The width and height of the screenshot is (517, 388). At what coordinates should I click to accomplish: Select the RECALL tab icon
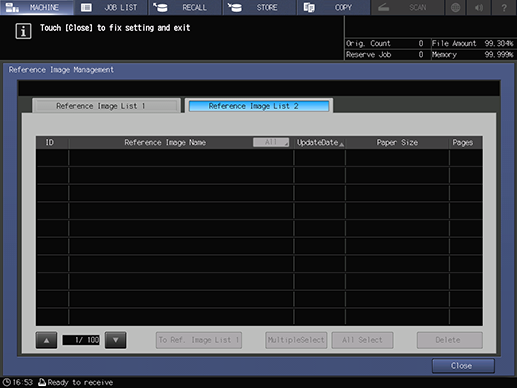click(x=161, y=8)
